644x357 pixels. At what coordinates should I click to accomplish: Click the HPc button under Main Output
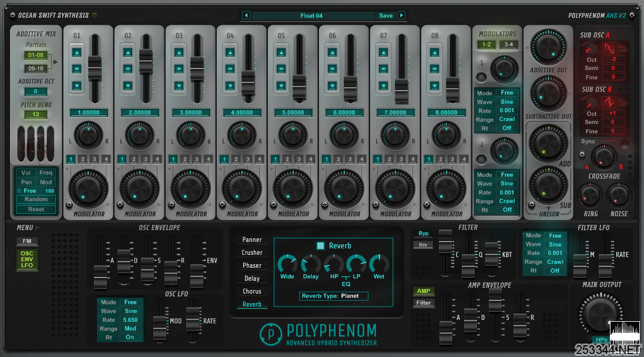click(x=601, y=339)
